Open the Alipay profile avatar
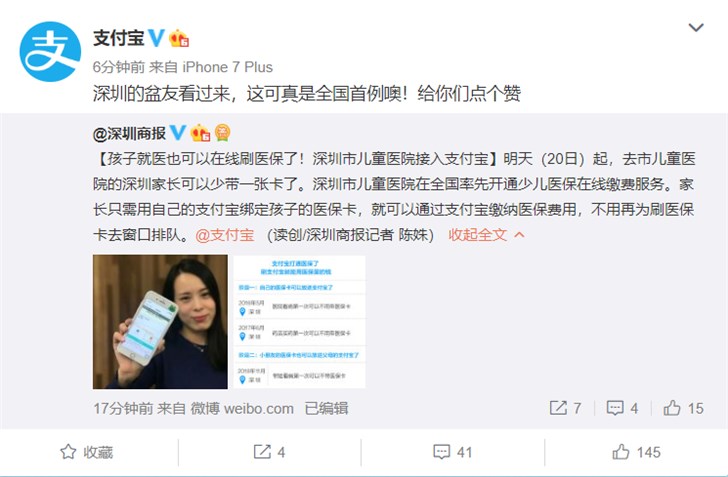Image resolution: width=728 pixels, height=477 pixels. pos(50,52)
